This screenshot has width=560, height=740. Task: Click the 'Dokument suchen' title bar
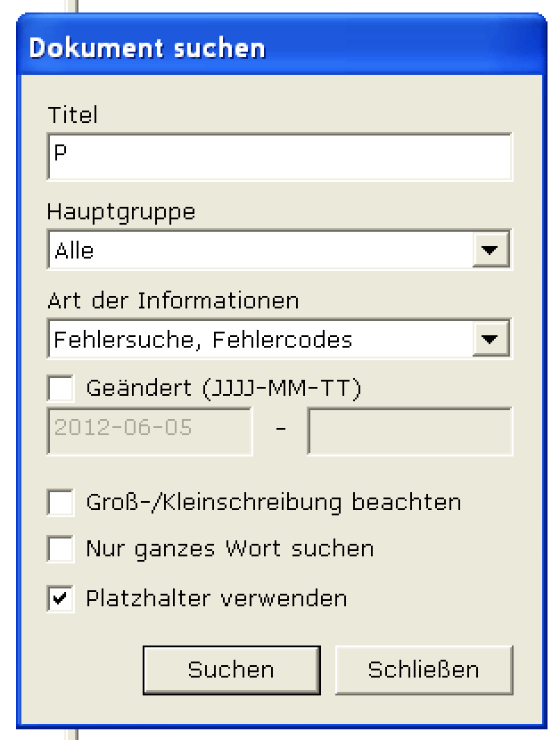coord(282,46)
